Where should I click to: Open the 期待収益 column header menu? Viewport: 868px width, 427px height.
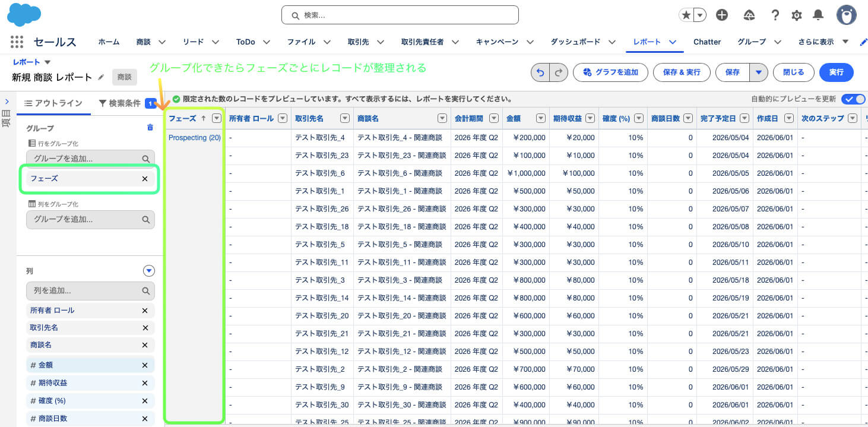pyautogui.click(x=590, y=118)
